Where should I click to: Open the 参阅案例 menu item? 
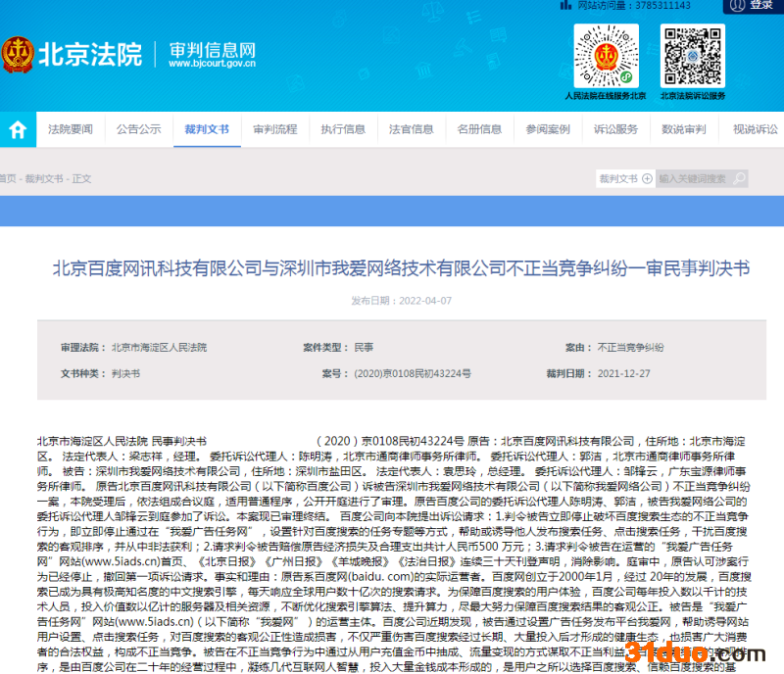(x=547, y=129)
